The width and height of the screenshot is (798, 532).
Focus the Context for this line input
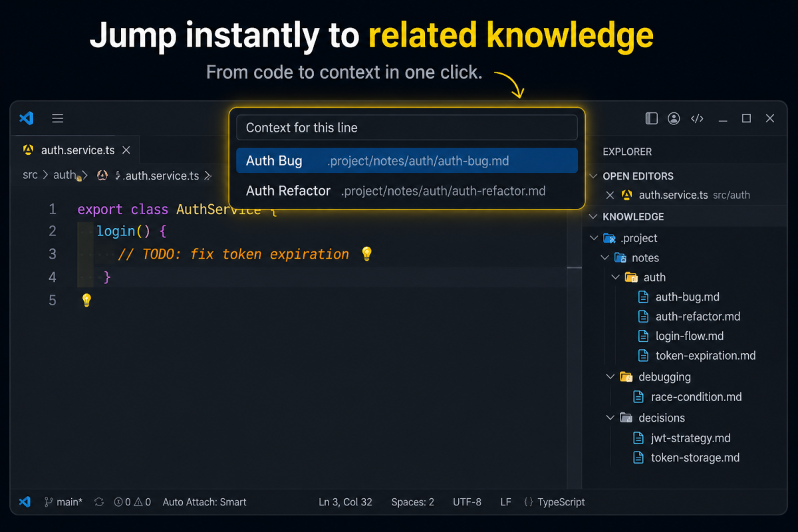point(407,128)
